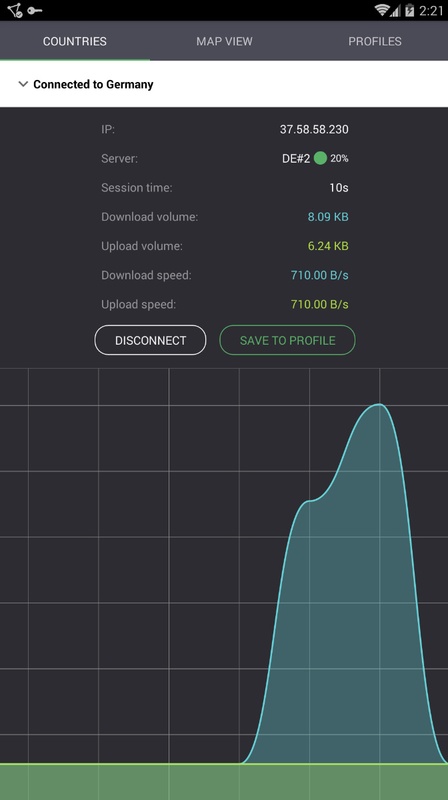Click the green server load indicator dot
This screenshot has width=448, height=800.
[320, 158]
